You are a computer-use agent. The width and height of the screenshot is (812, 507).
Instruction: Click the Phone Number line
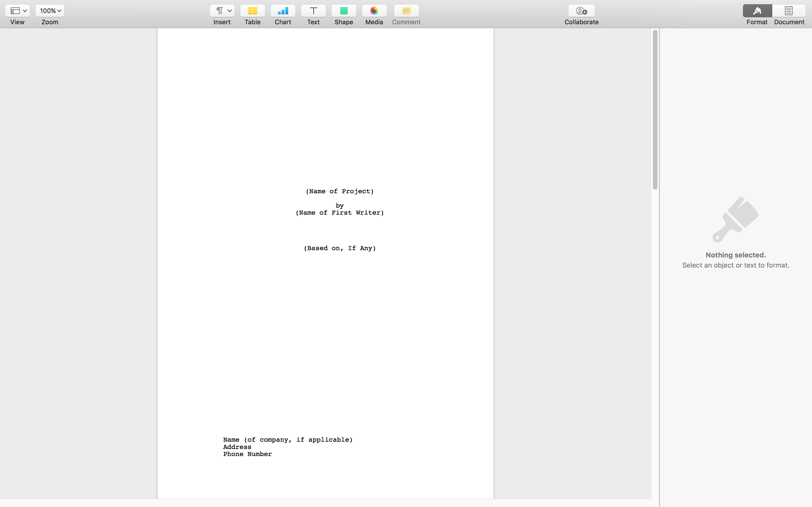tap(247, 454)
